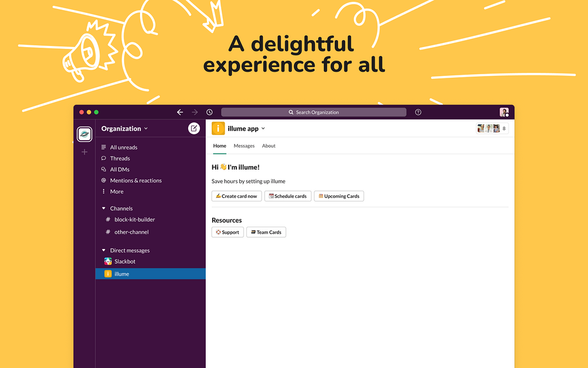This screenshot has height=368, width=588.
Task: Select the Organization workspace icon
Action: [x=84, y=134]
